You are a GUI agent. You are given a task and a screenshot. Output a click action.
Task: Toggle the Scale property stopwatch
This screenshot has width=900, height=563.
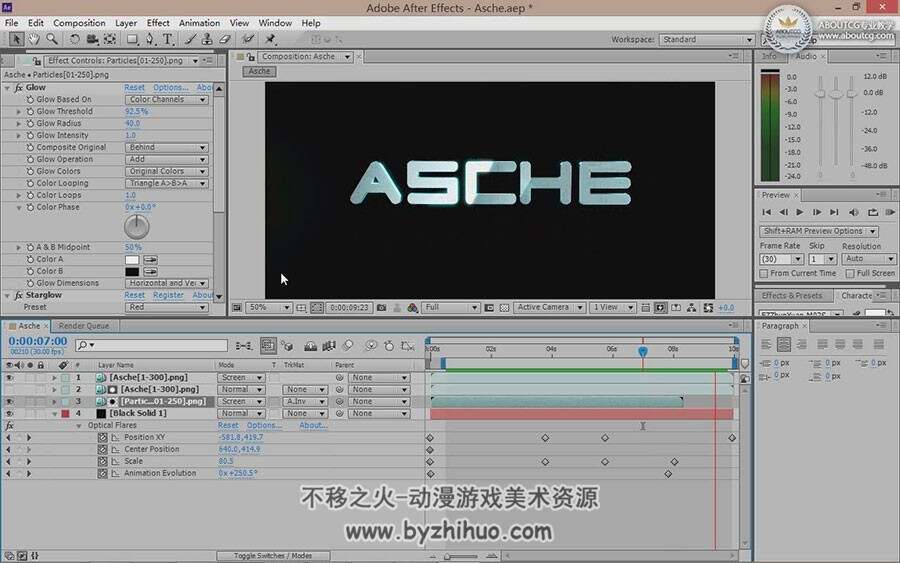click(x=102, y=461)
